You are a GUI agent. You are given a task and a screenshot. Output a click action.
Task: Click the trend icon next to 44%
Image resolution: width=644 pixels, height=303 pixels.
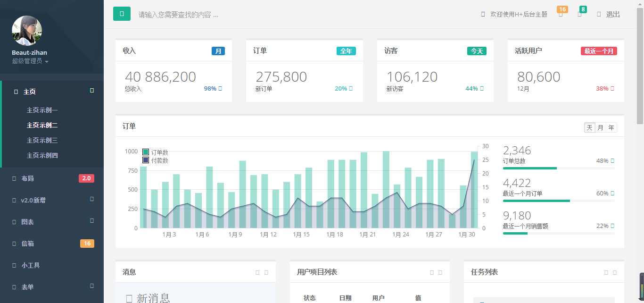tap(481, 88)
